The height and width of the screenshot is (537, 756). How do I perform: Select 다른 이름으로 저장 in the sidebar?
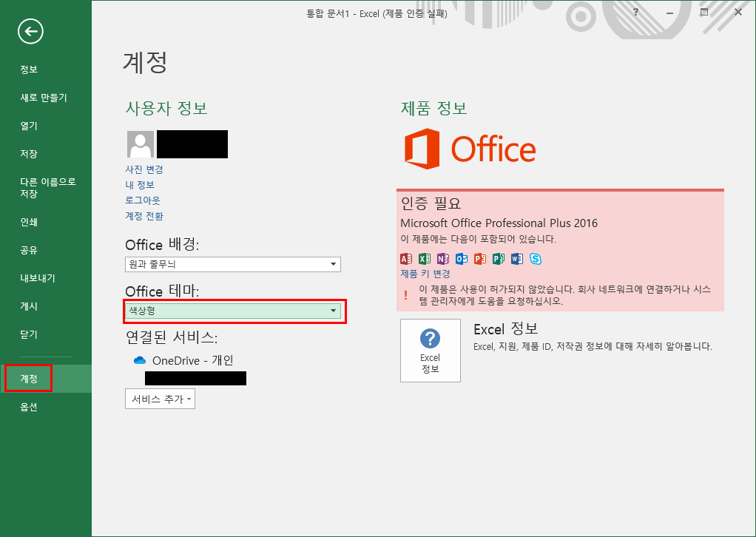click(48, 188)
